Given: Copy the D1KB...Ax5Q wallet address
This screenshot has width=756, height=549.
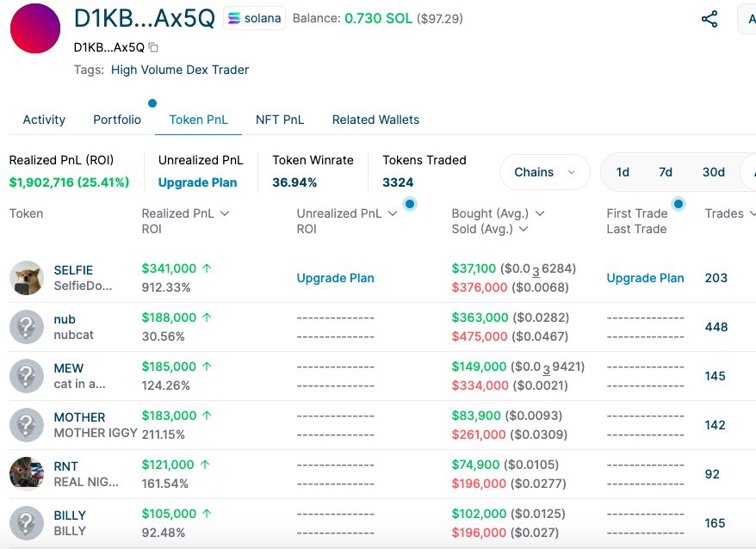Looking at the screenshot, I should click(153, 47).
